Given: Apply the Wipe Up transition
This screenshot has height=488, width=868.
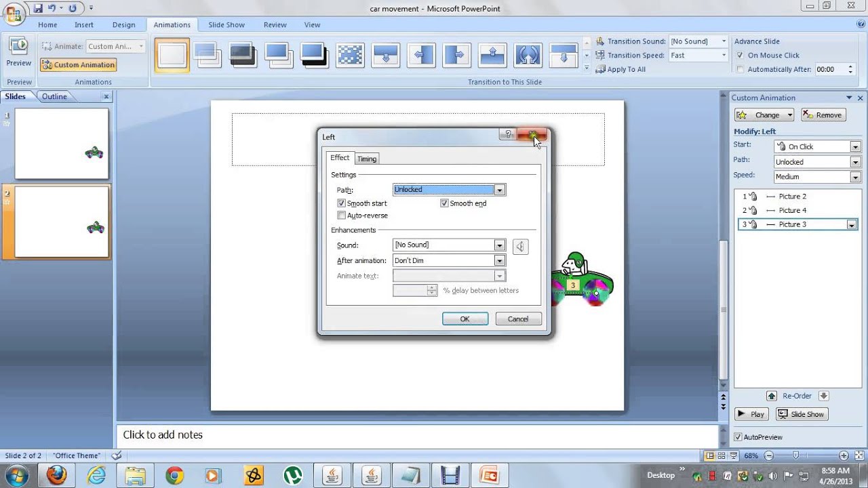Looking at the screenshot, I should tap(492, 55).
